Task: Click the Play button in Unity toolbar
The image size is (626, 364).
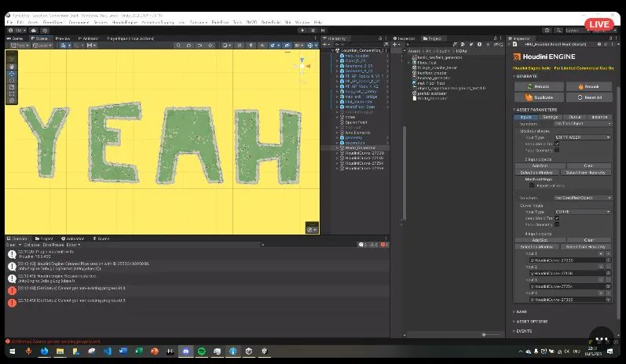Action: [x=302, y=31]
